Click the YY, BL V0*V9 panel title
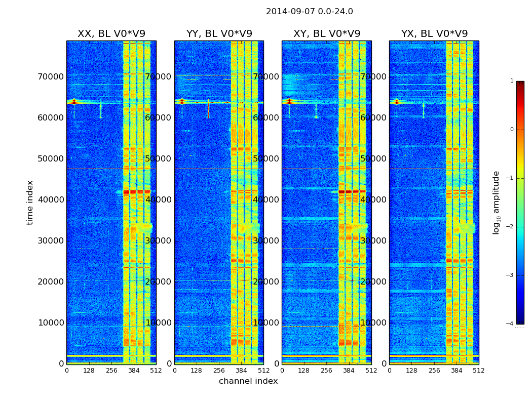532x405 pixels. coord(219,33)
